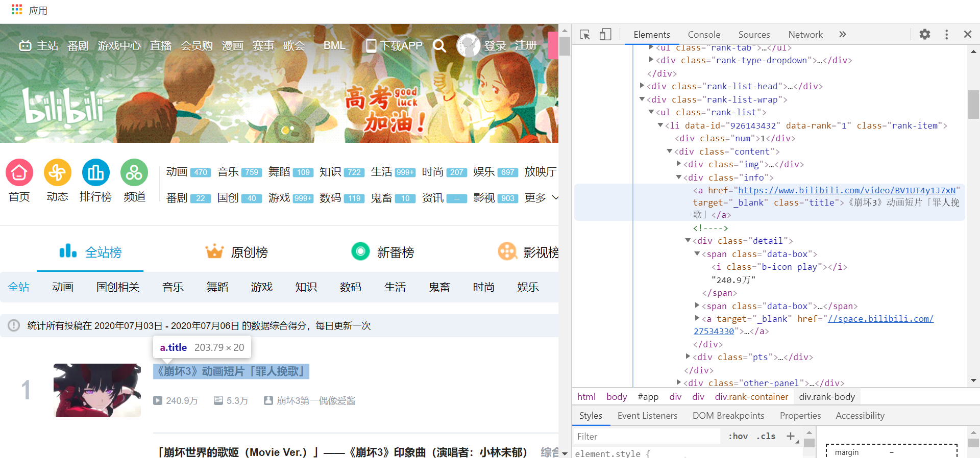
Task: Click the info icon beside 统计所有投稿
Action: [x=14, y=325]
